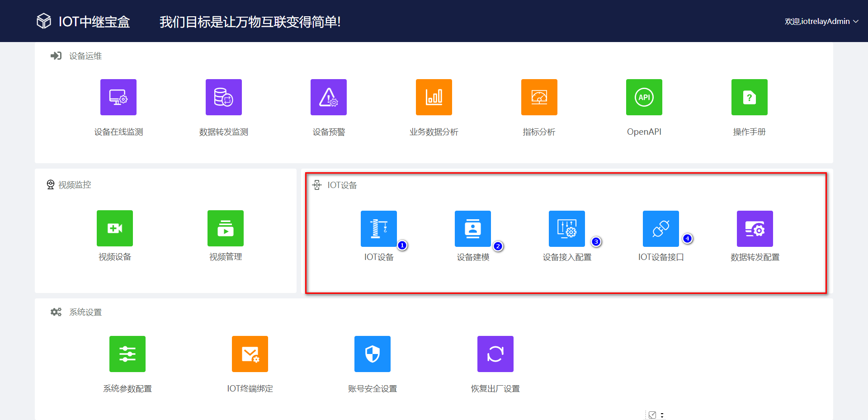Select the 视频设备 camera icon
The image size is (868, 420).
114,228
